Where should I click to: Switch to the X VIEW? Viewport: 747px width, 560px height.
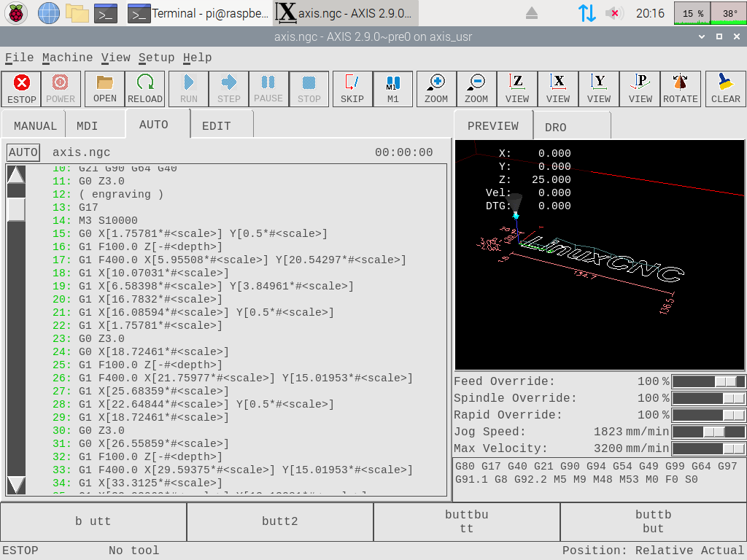[x=558, y=89]
